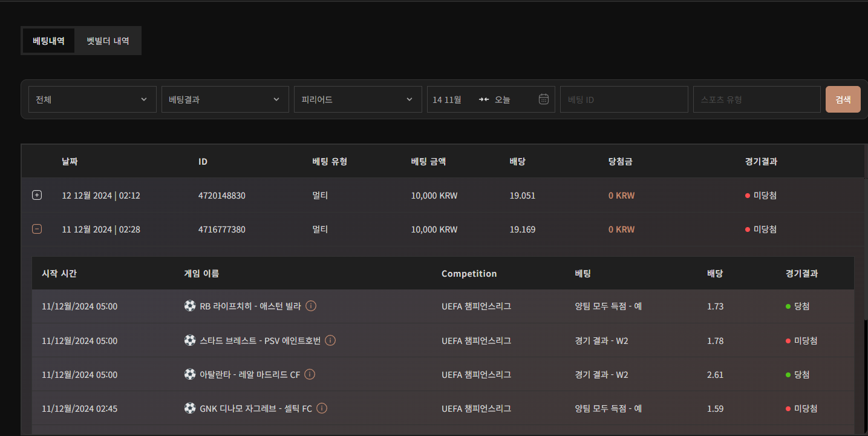Open the 베팅결과 dropdown
The image size is (868, 436).
pyautogui.click(x=224, y=99)
